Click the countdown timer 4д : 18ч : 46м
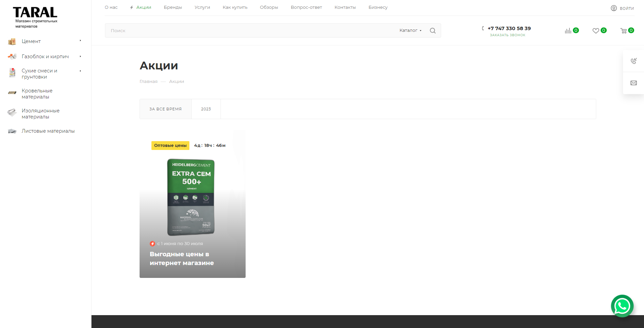This screenshot has width=644, height=328. tap(210, 146)
